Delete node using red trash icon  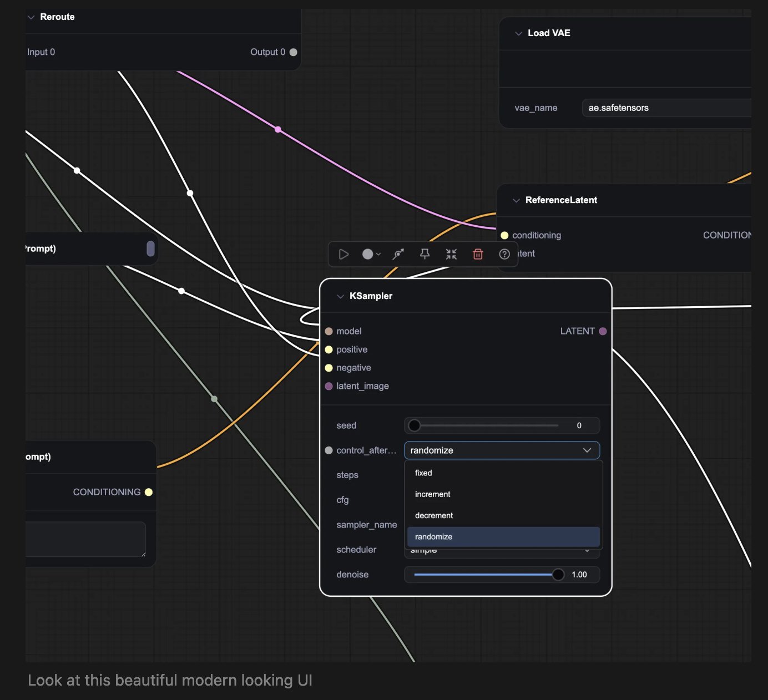[478, 254]
